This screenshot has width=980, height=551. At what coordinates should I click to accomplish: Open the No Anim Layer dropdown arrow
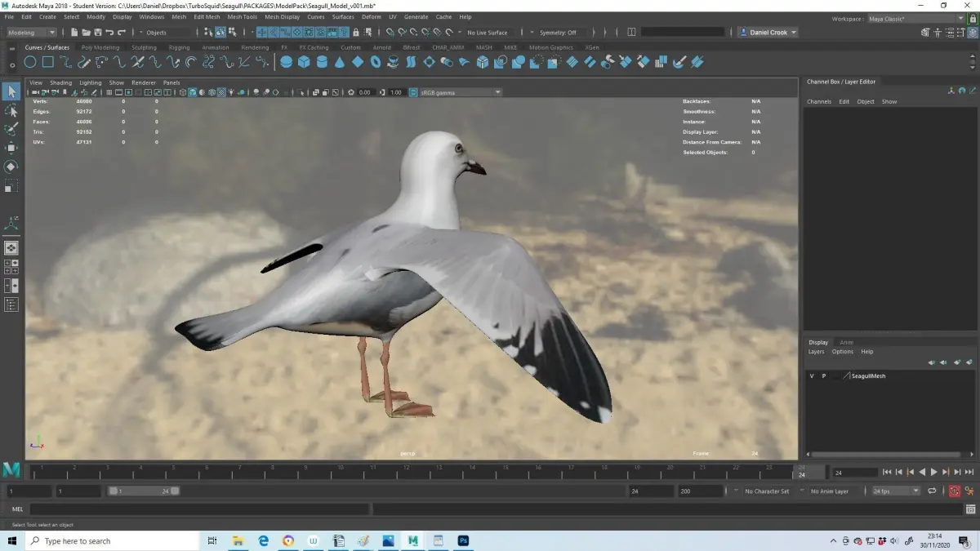pos(803,491)
